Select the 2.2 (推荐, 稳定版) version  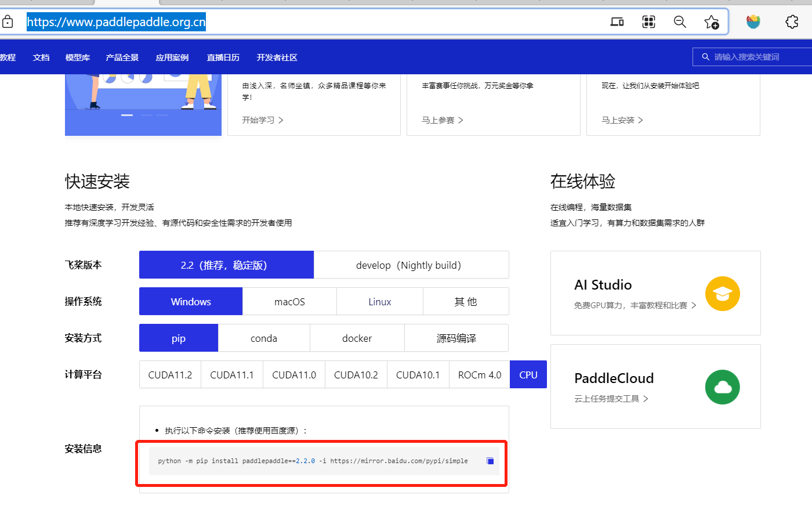click(x=226, y=265)
